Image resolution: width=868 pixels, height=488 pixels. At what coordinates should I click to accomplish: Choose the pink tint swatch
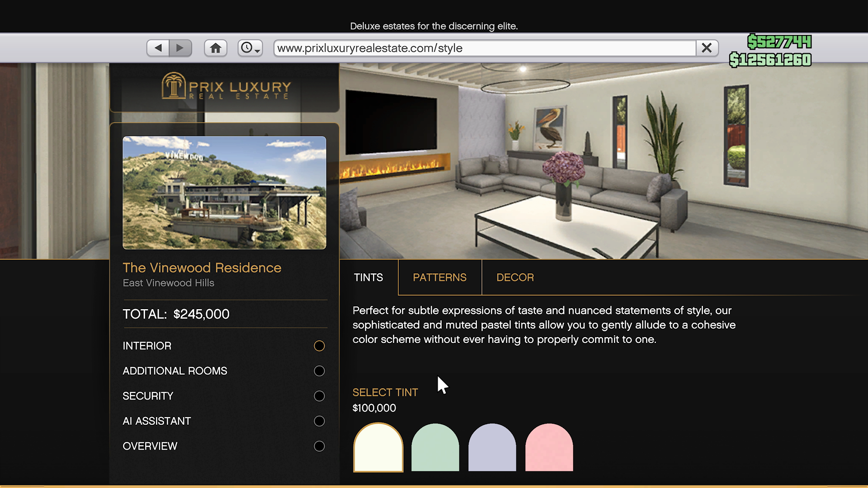(x=549, y=449)
